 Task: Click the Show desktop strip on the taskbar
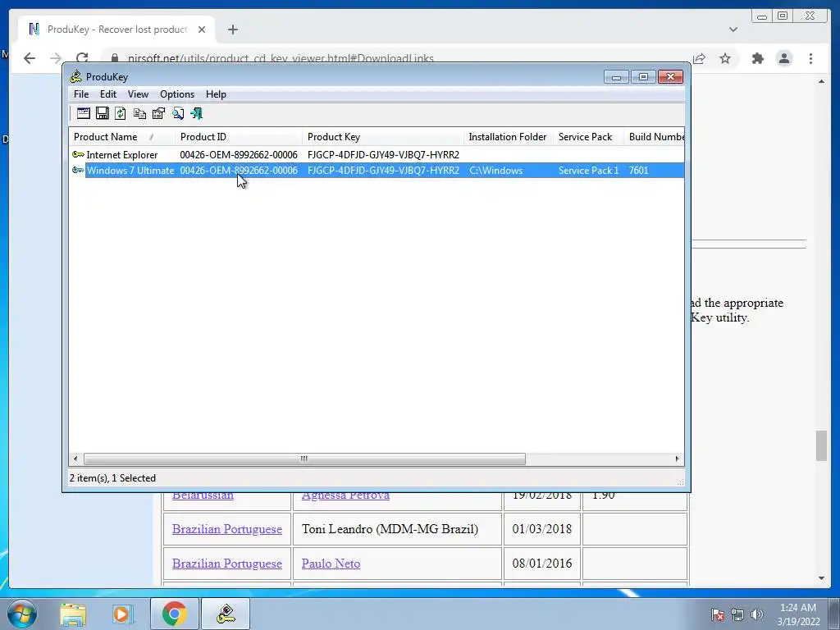coord(834,614)
